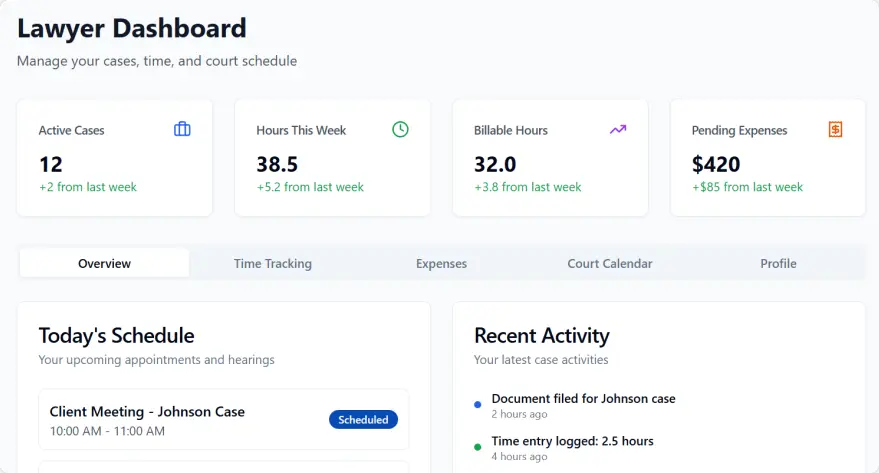This screenshot has height=473, width=879.
Task: Open the Expenses tab
Action: (x=441, y=264)
